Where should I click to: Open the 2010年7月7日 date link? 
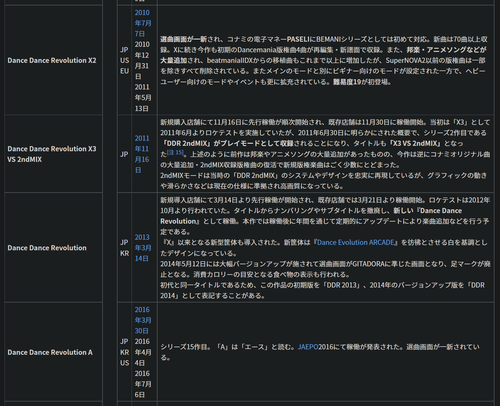(143, 23)
